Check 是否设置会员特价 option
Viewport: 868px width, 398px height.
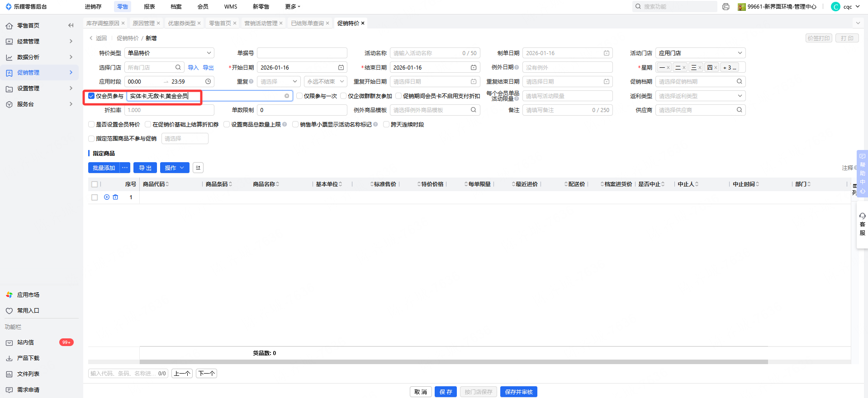coord(91,125)
